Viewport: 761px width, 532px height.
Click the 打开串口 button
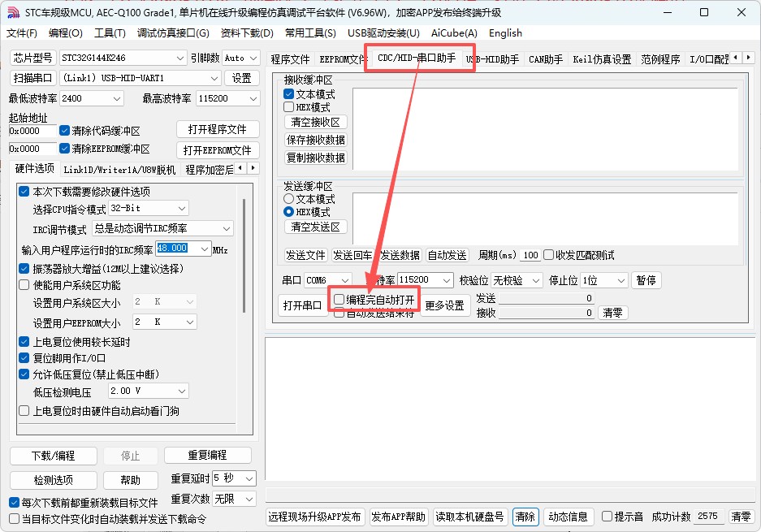[303, 305]
